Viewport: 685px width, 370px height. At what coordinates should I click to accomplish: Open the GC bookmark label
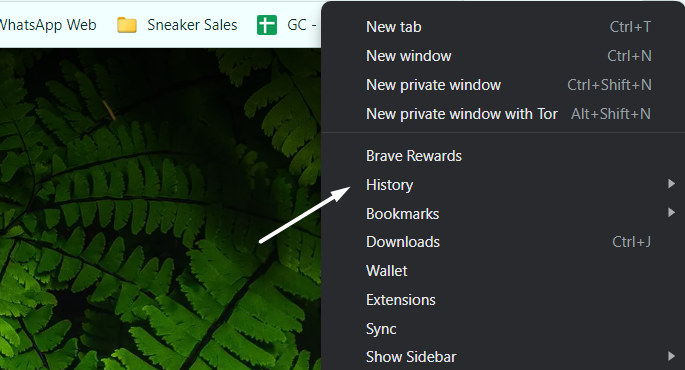pyautogui.click(x=301, y=25)
